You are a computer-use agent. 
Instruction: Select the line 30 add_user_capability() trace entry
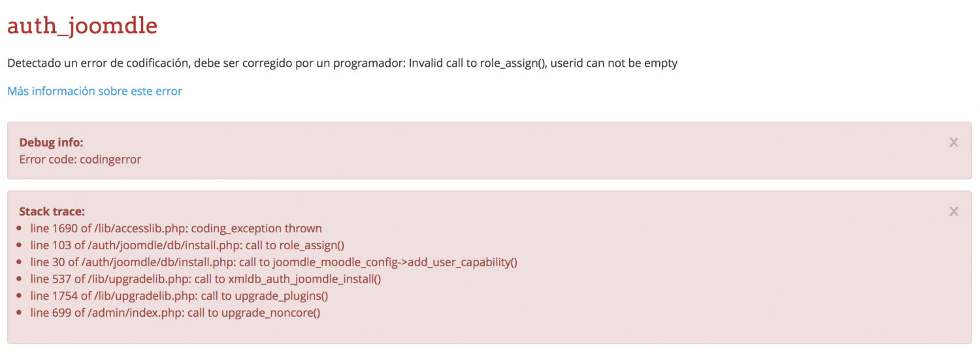(274, 262)
